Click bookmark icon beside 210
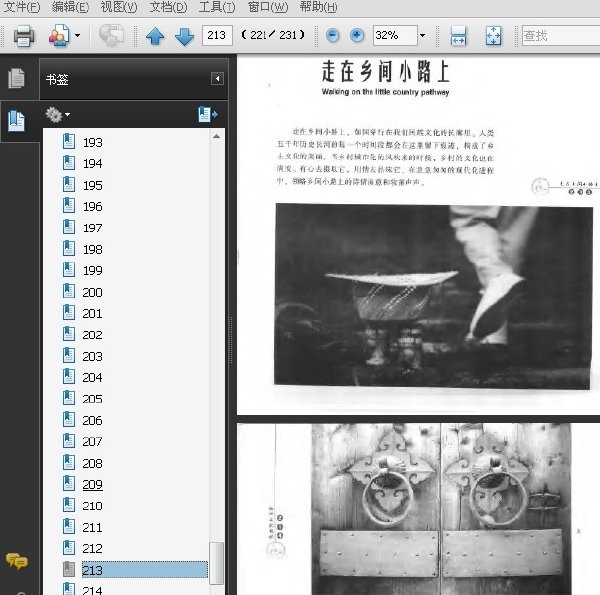 [x=69, y=505]
